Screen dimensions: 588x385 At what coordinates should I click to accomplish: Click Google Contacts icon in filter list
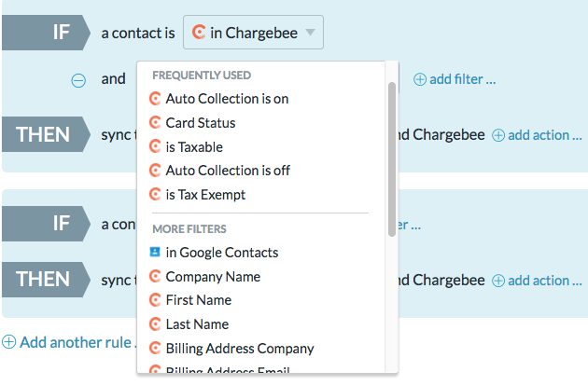155,252
